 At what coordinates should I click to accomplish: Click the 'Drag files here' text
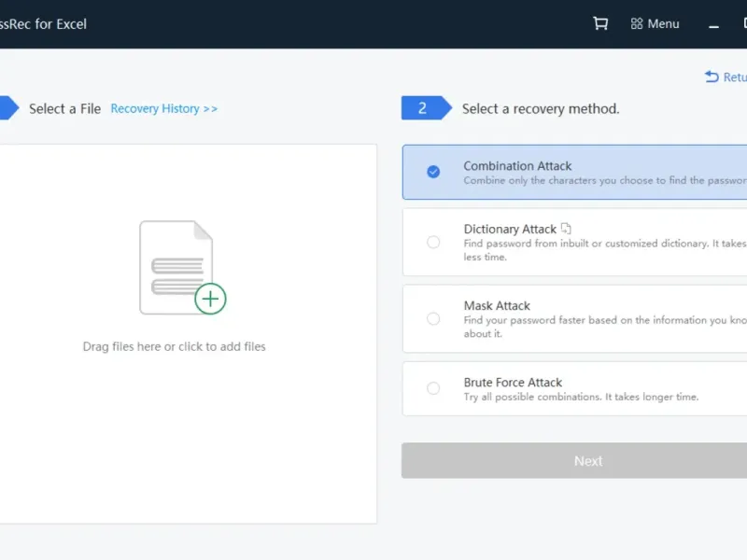tap(174, 347)
